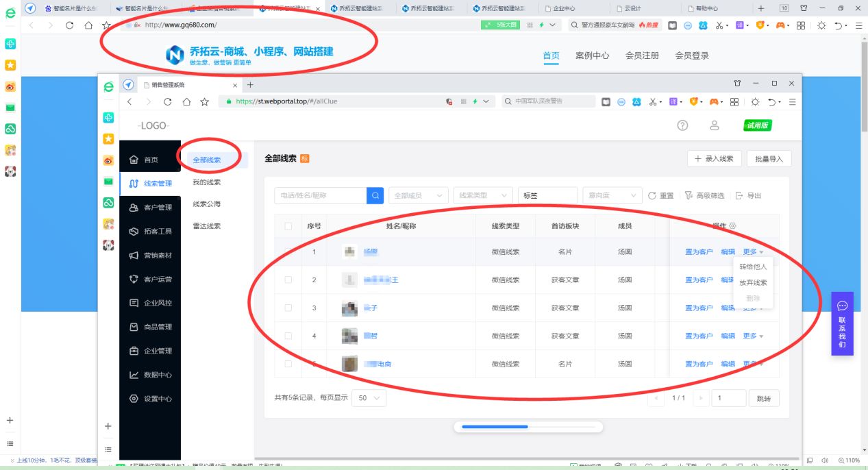
Task: Click the user account icon near 试用版
Action: click(x=715, y=125)
